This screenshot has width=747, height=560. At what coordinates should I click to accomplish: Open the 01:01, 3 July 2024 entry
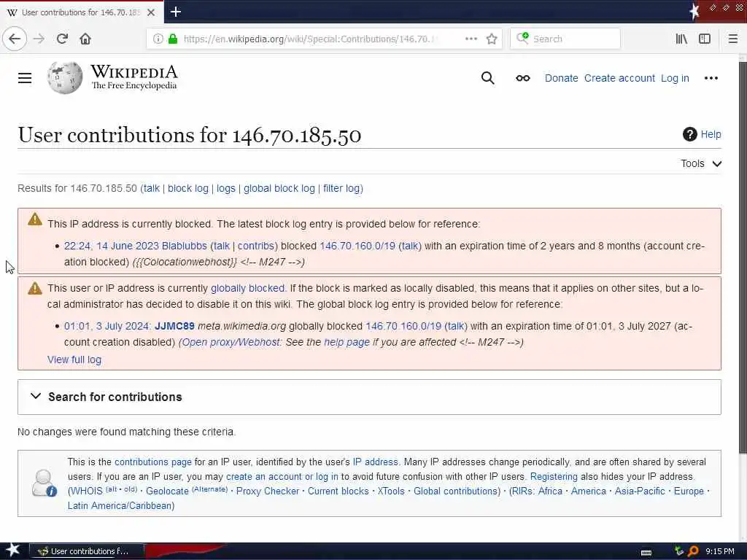tap(107, 326)
